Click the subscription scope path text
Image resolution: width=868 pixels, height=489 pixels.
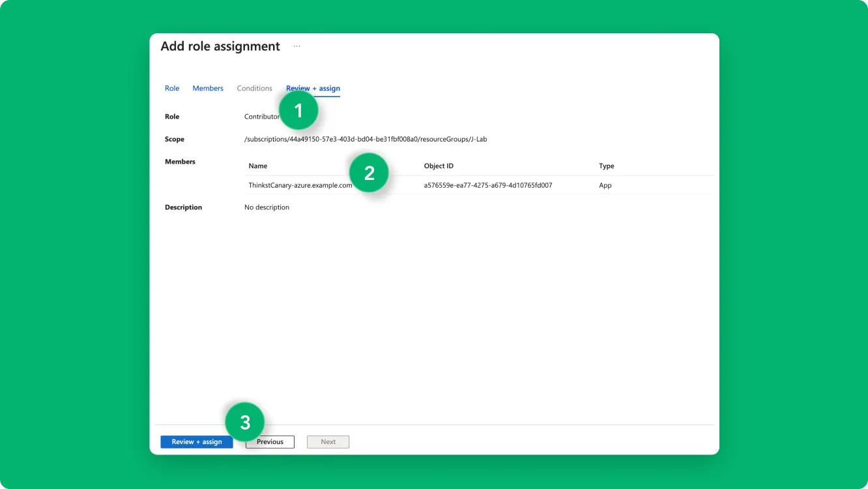[x=365, y=140]
